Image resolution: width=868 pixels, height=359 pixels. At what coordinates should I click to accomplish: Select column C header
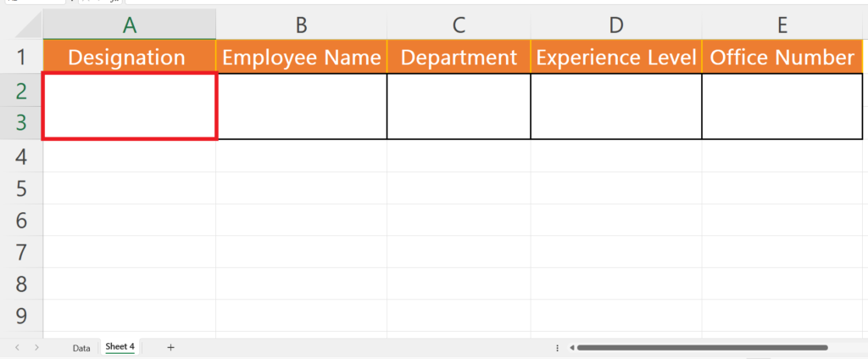[x=459, y=25]
